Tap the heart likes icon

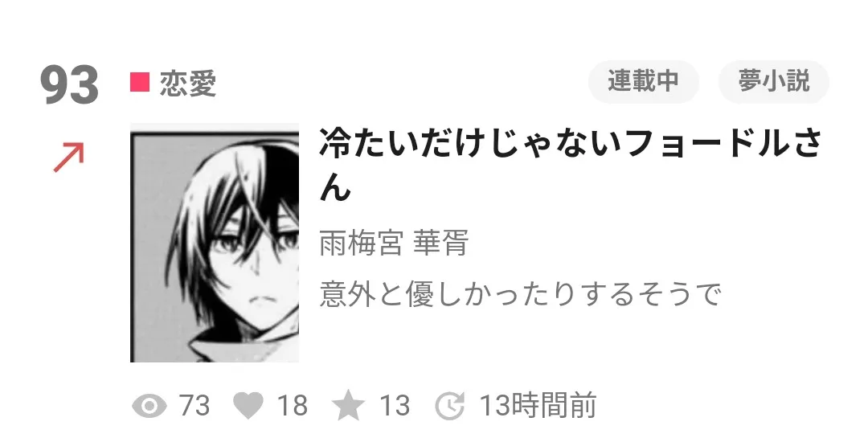tap(248, 406)
